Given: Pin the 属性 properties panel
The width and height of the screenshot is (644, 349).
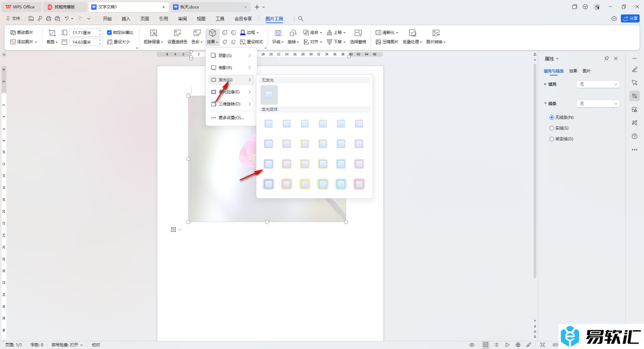Looking at the screenshot, I should click(x=606, y=58).
